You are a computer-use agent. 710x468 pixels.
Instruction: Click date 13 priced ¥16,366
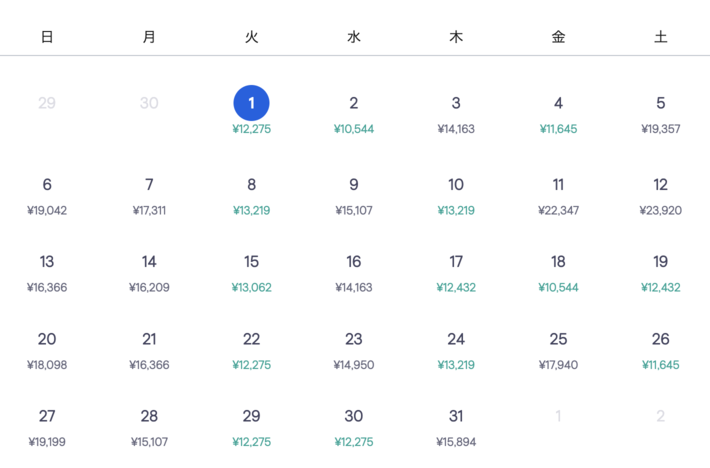point(47,272)
